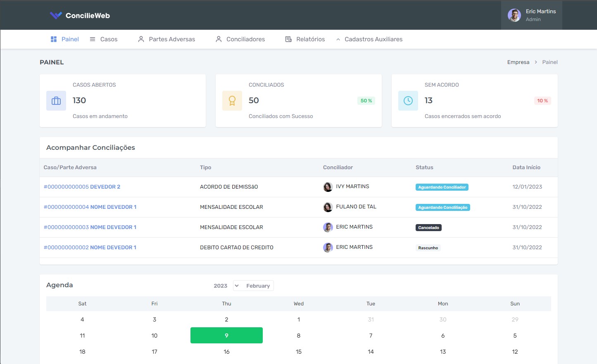Click the award ribbon icon in Conciliados
The width and height of the screenshot is (597, 364).
point(232,101)
